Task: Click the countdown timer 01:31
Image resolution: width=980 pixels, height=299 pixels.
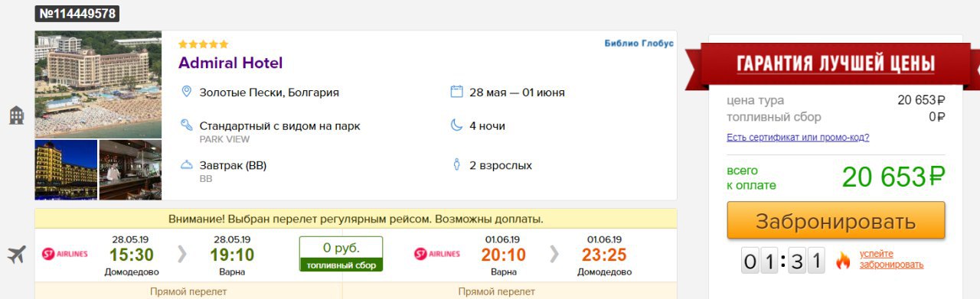Action: [783, 262]
